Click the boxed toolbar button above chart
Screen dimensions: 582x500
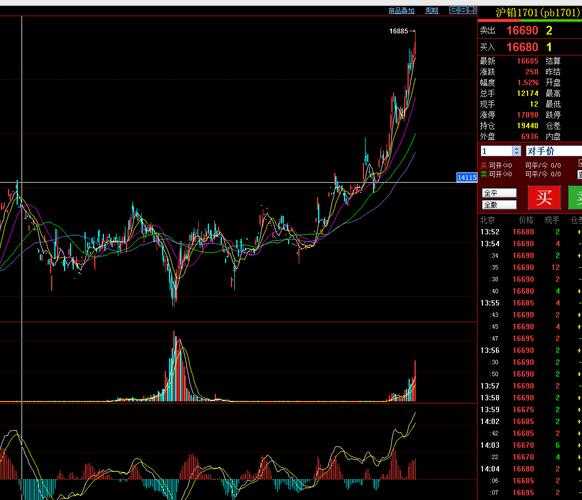(x=462, y=10)
